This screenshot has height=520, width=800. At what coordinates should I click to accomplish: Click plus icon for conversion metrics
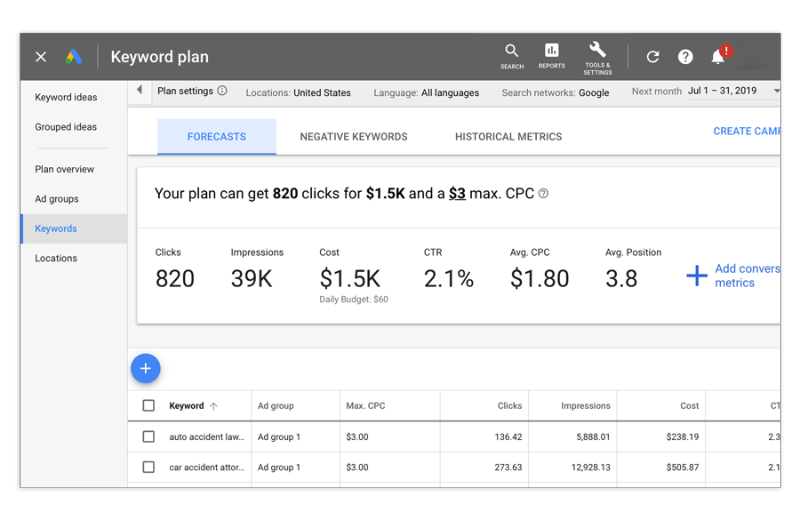[x=696, y=276]
